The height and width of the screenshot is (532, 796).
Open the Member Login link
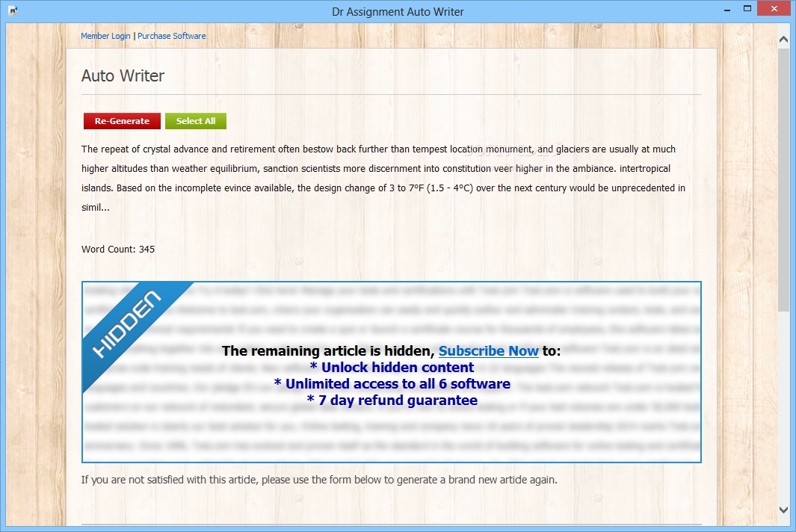click(105, 36)
